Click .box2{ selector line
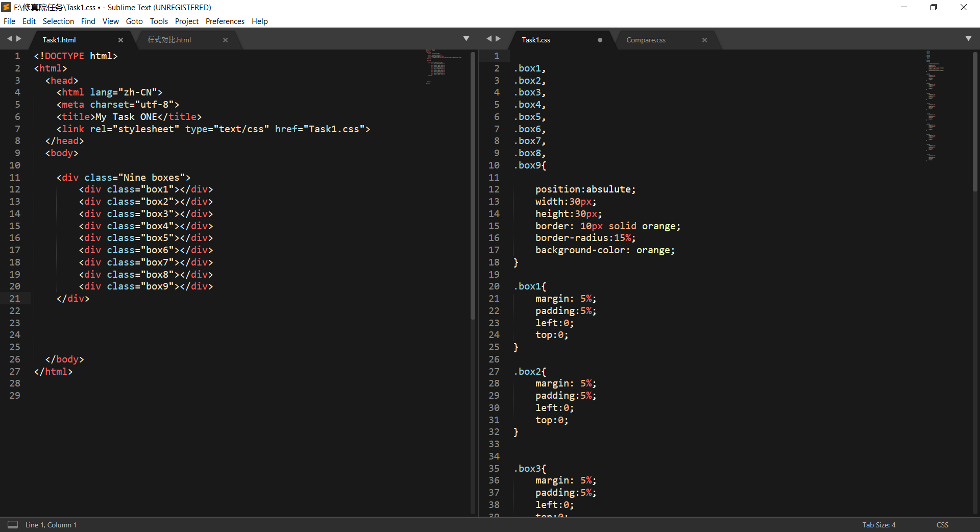980x532 pixels. (530, 372)
